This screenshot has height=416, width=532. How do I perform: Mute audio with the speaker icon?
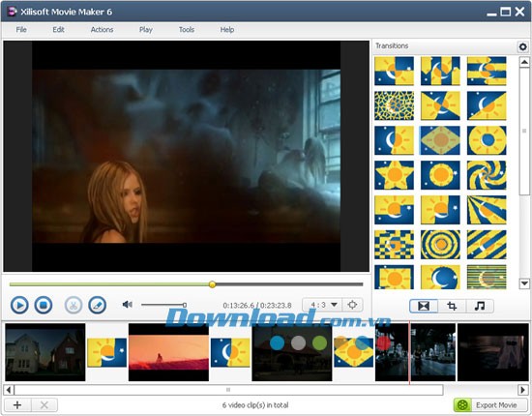pos(128,305)
